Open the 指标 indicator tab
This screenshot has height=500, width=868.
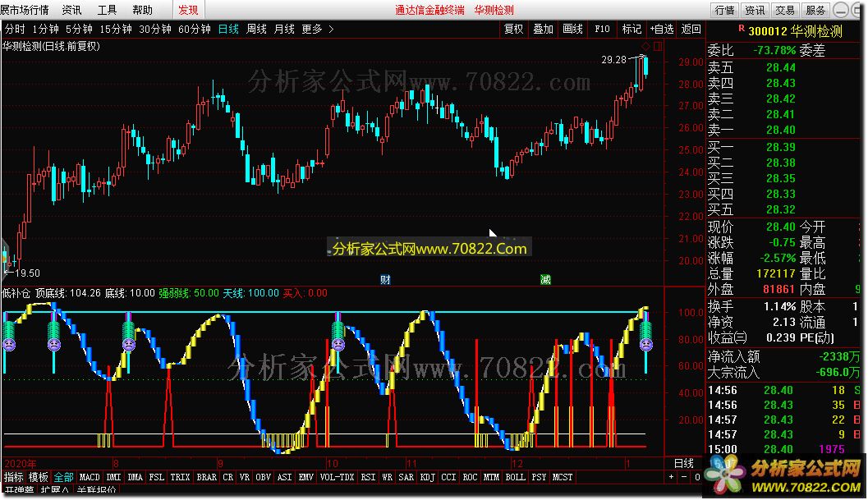tap(13, 477)
